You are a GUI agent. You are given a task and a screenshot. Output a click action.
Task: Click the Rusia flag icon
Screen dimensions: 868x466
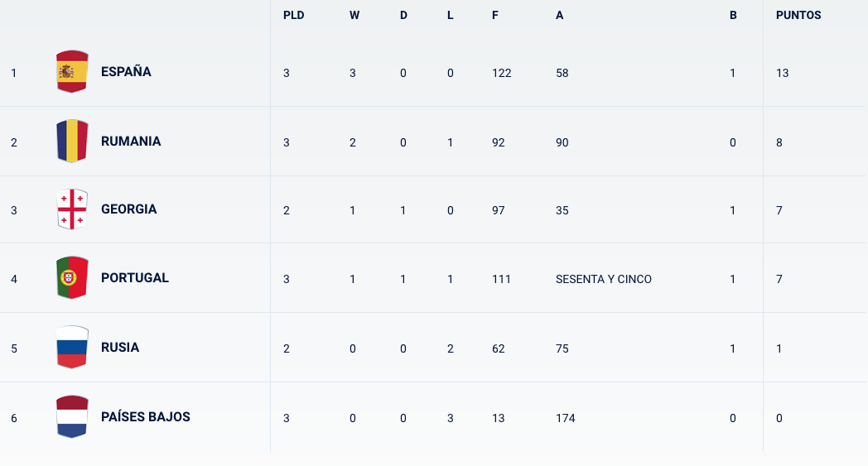pyautogui.click(x=72, y=347)
